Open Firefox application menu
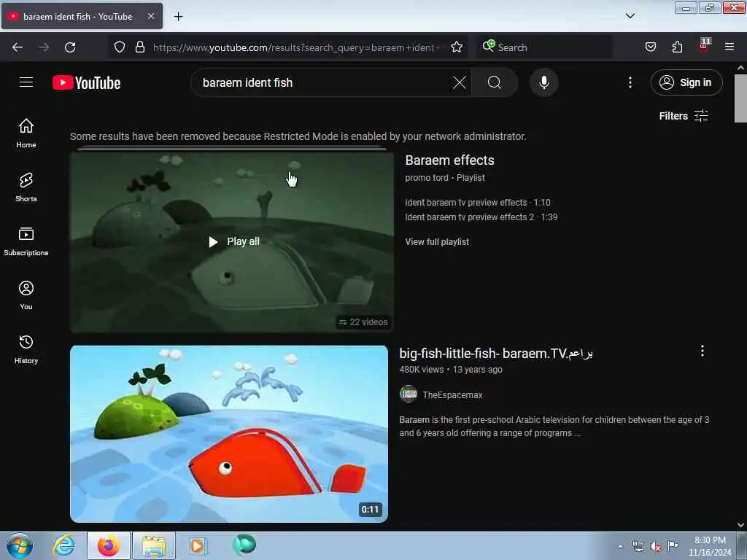This screenshot has width=747, height=560. pos(729,47)
